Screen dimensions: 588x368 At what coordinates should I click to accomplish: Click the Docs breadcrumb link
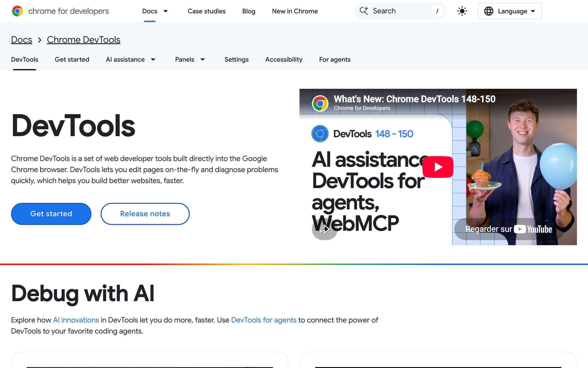[22, 40]
